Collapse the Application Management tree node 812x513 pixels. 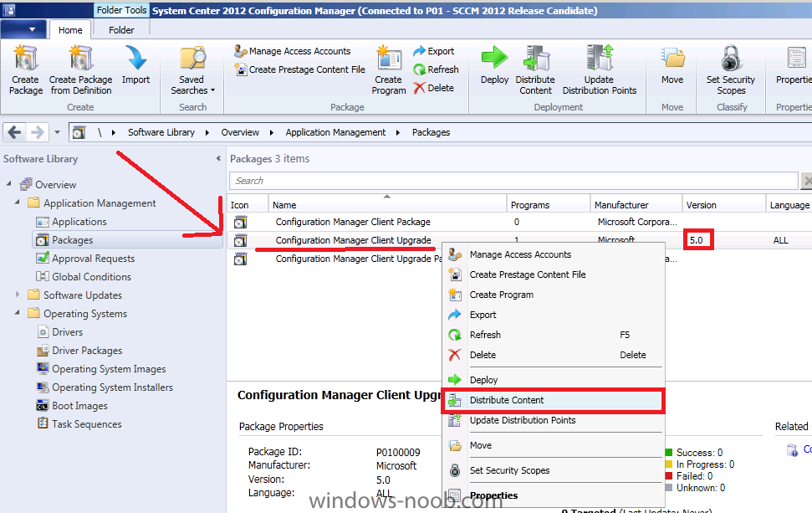17,203
